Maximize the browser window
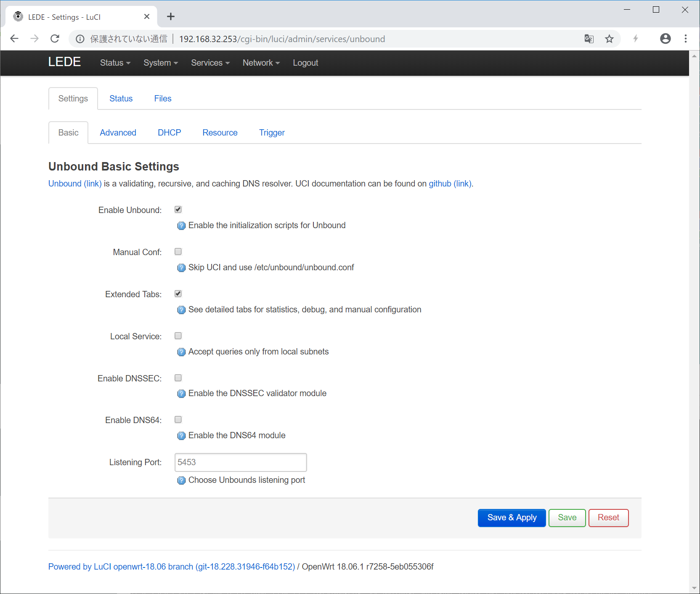 [656, 9]
